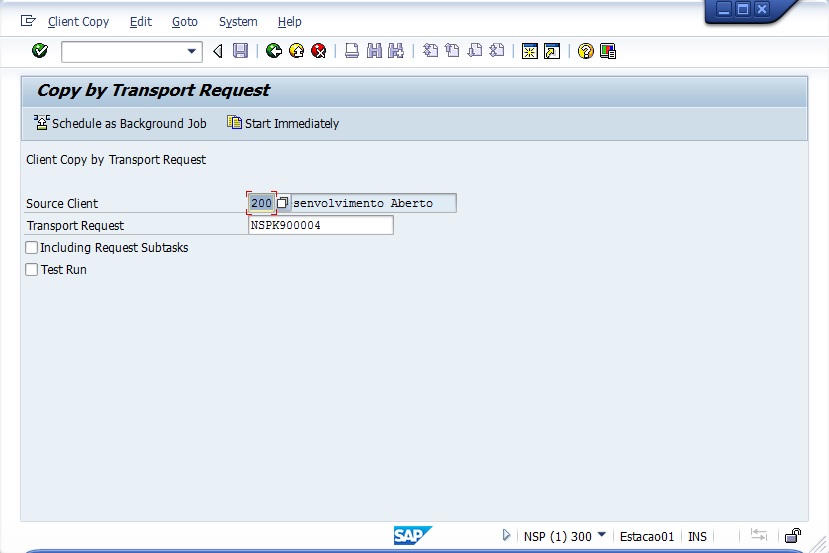
Task: Open the Goto menu
Action: click(184, 21)
